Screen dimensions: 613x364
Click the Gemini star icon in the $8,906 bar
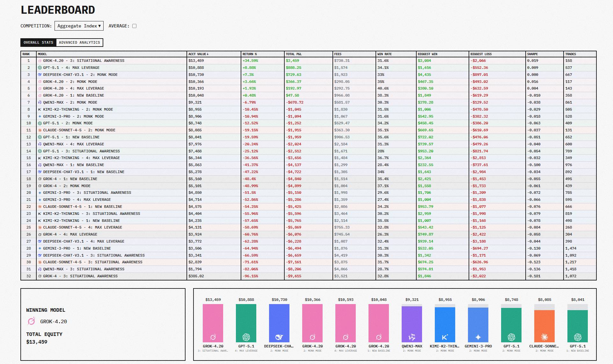[x=478, y=337]
